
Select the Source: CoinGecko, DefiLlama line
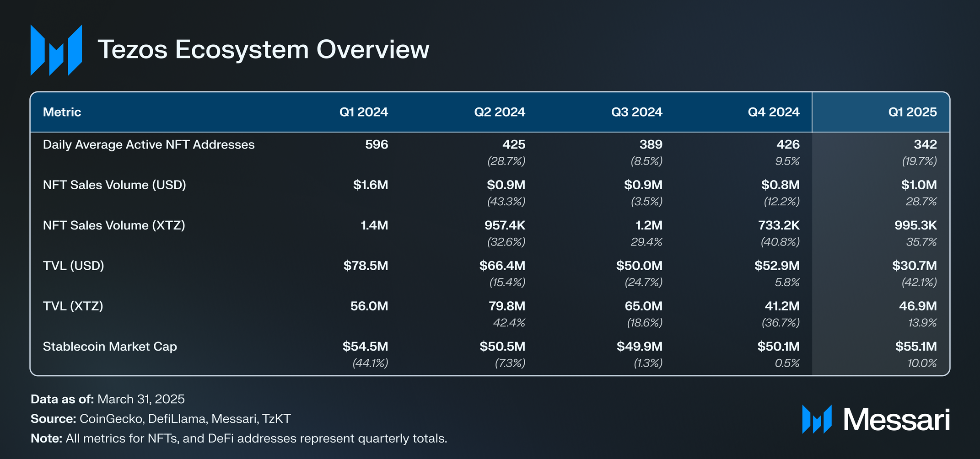(x=161, y=419)
